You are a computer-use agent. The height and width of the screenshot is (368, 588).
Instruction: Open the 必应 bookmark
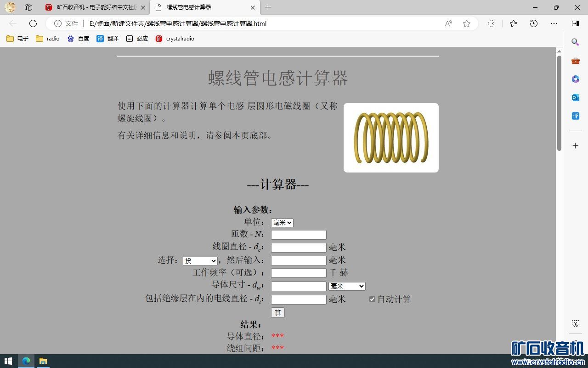click(x=137, y=39)
